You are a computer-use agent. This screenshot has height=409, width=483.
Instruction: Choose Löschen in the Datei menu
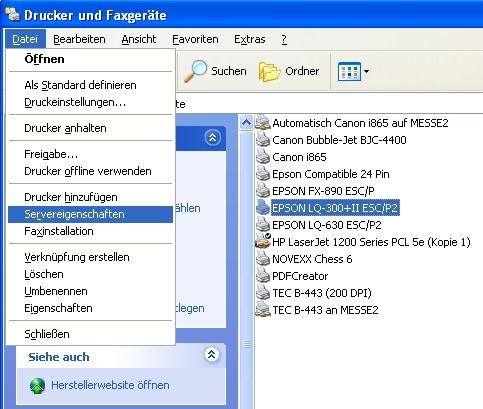[x=90, y=274]
